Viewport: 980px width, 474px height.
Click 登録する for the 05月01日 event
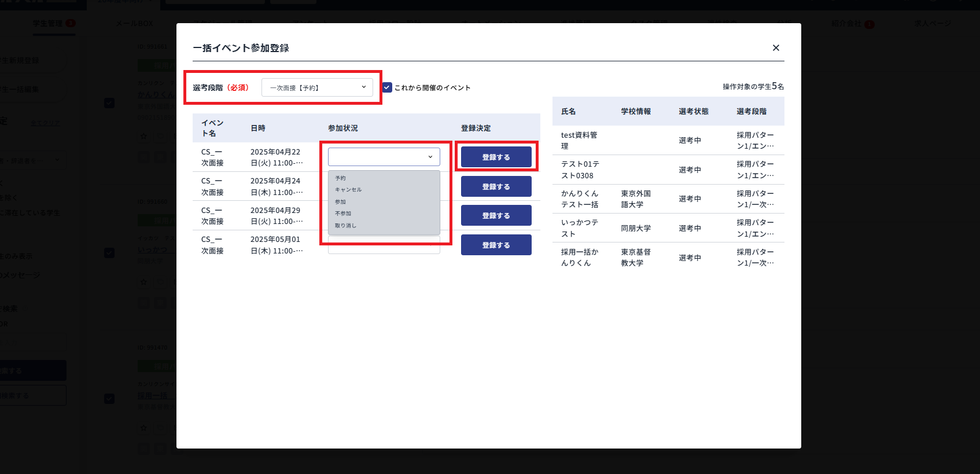click(x=496, y=245)
